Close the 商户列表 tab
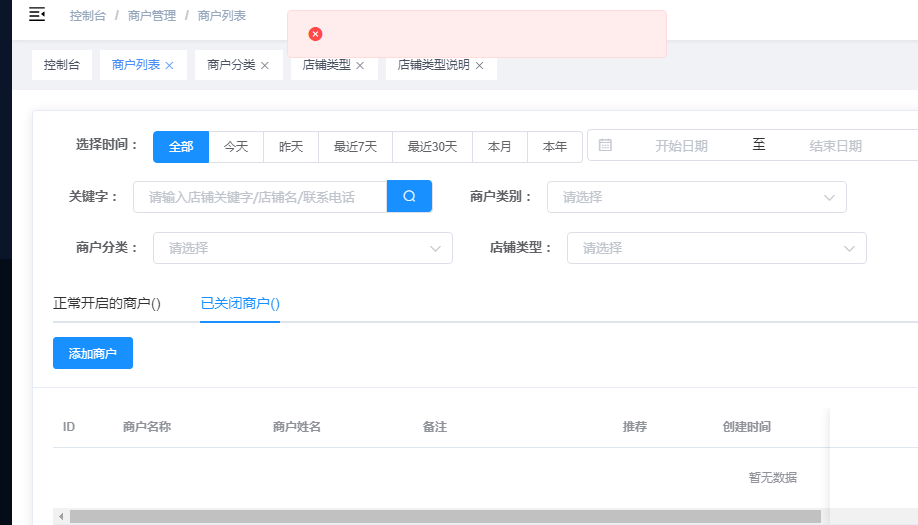This screenshot has width=918, height=525. coord(169,66)
